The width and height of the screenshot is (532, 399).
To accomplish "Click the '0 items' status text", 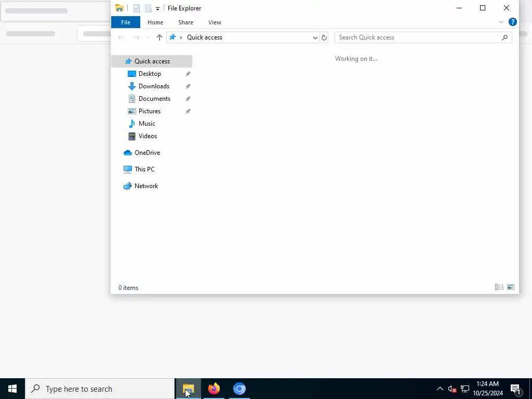I will 128,288.
